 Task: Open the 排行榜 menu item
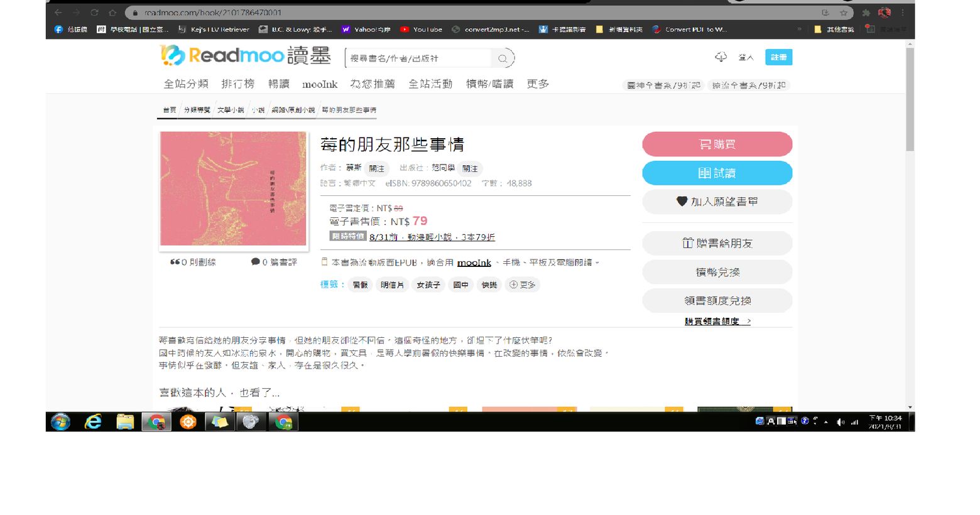point(238,84)
